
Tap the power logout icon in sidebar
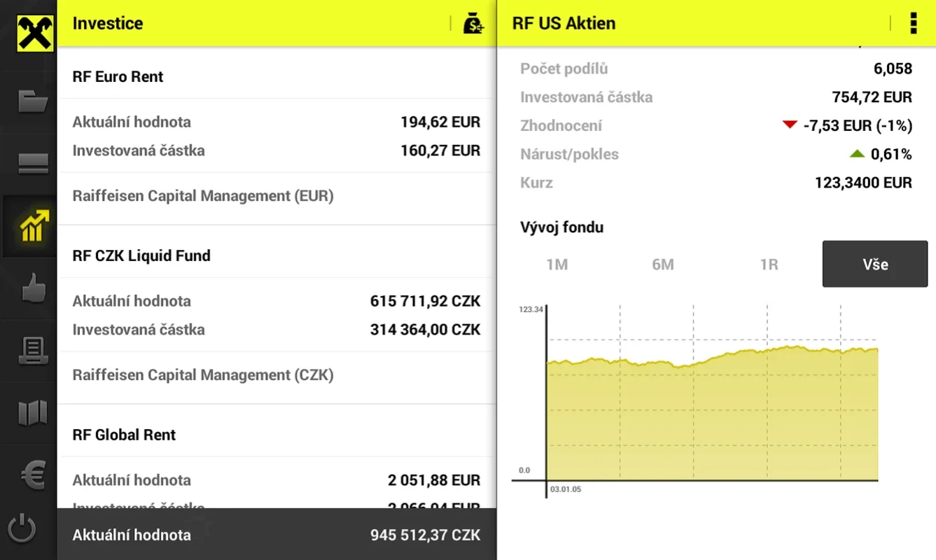(22, 528)
